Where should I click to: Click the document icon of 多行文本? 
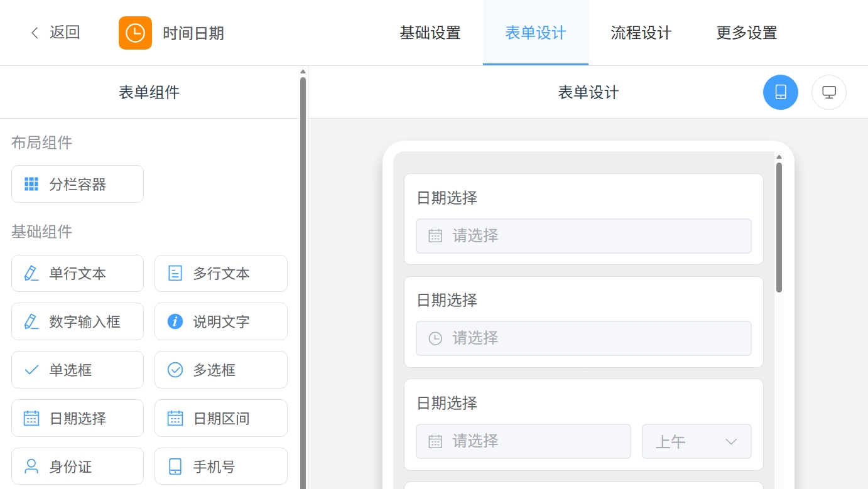175,273
